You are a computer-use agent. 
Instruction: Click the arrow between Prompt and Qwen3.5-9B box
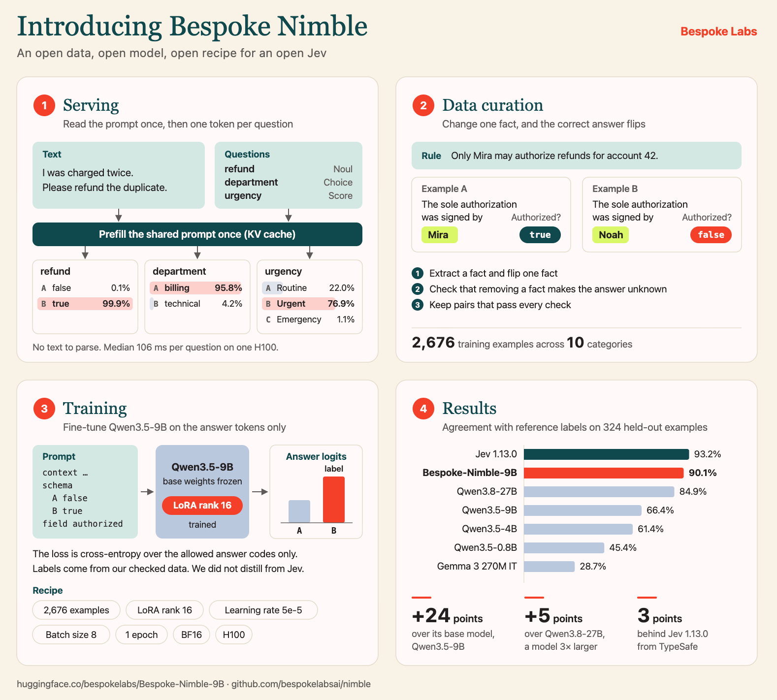pyautogui.click(x=147, y=492)
